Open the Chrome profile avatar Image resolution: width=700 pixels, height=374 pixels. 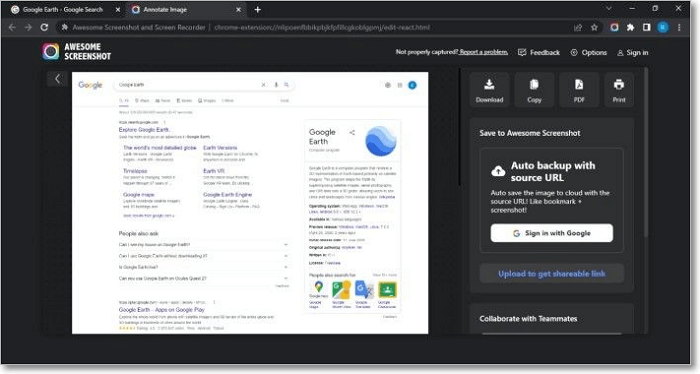click(663, 27)
